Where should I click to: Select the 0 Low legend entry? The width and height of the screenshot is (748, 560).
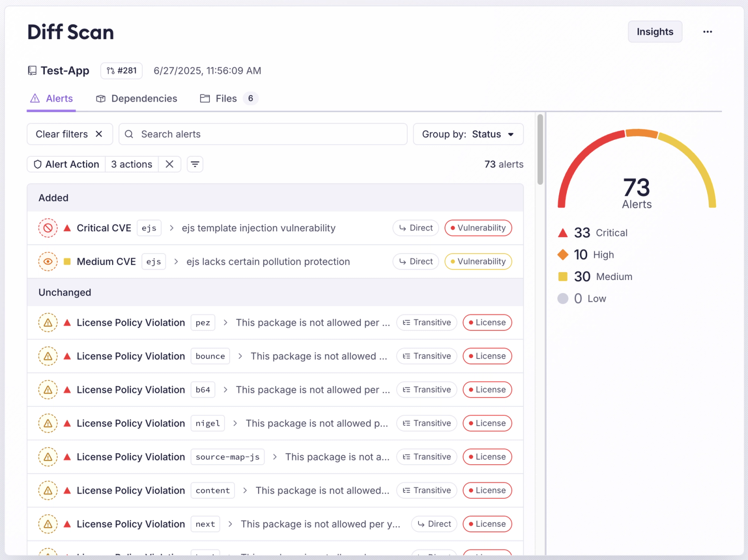pyautogui.click(x=582, y=299)
